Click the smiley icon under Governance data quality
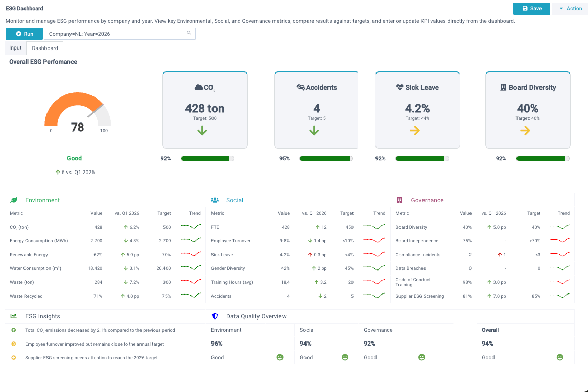 (421, 357)
